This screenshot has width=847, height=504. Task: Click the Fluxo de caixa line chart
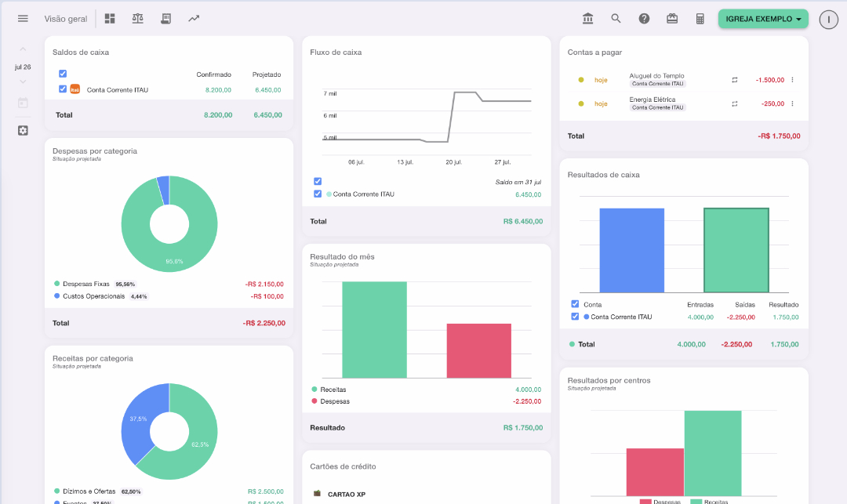[x=427, y=117]
